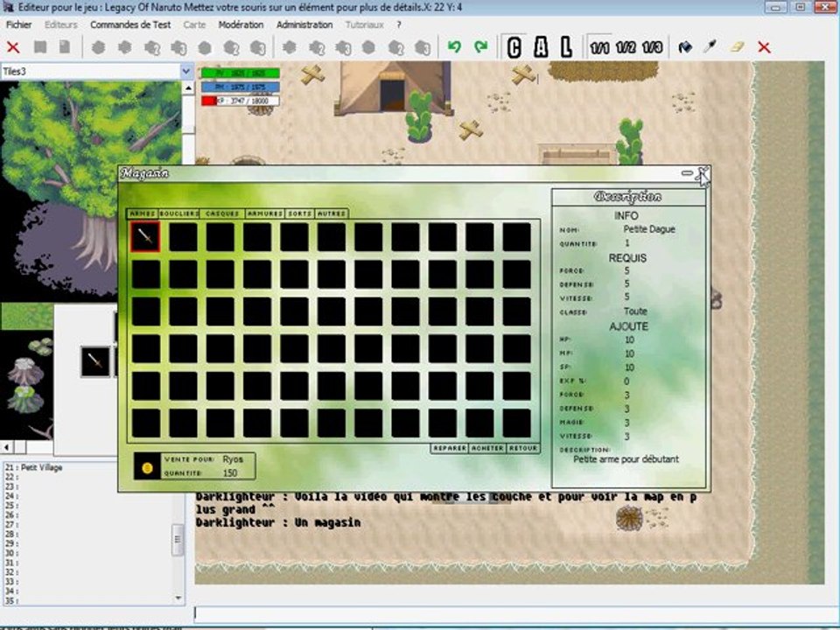Open the Modération menu
The height and width of the screenshot is (630, 840).
tap(241, 24)
